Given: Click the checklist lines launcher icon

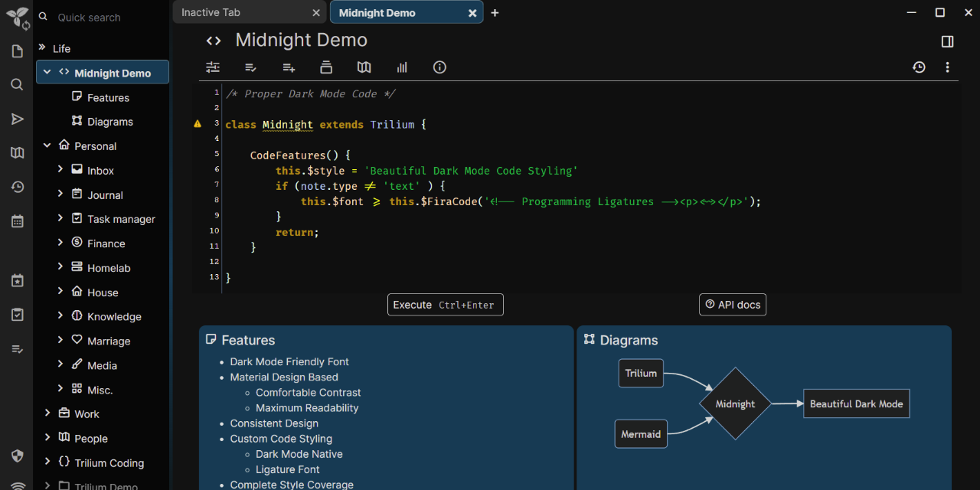Looking at the screenshot, I should pyautogui.click(x=17, y=349).
